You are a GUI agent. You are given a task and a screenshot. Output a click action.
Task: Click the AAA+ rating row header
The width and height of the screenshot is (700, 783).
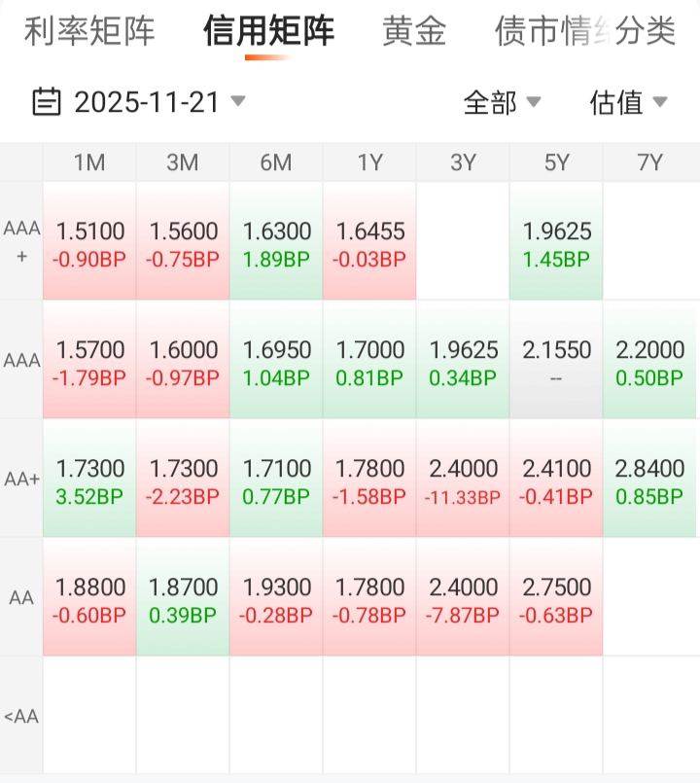tap(21, 241)
